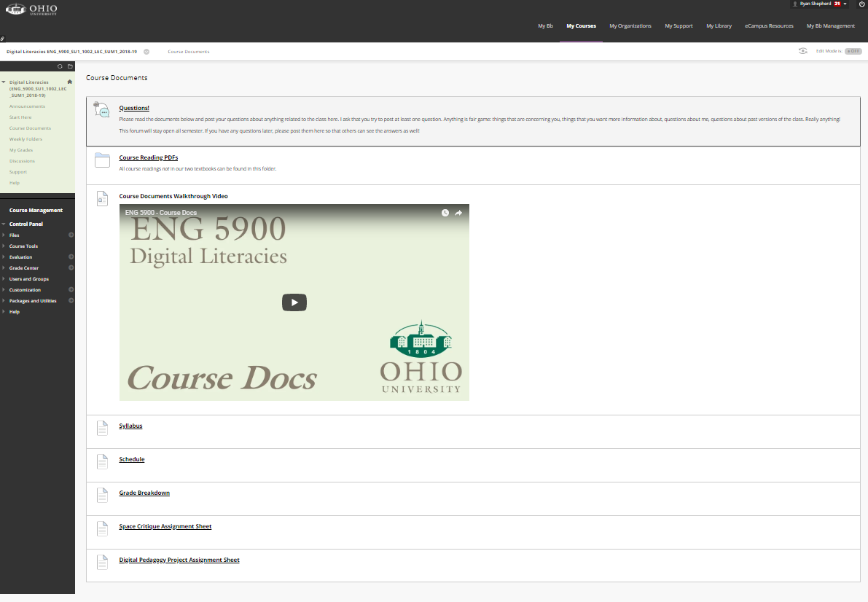868x602 pixels.
Task: Click ENG 5900 - Course Docs video title
Action: click(x=160, y=213)
